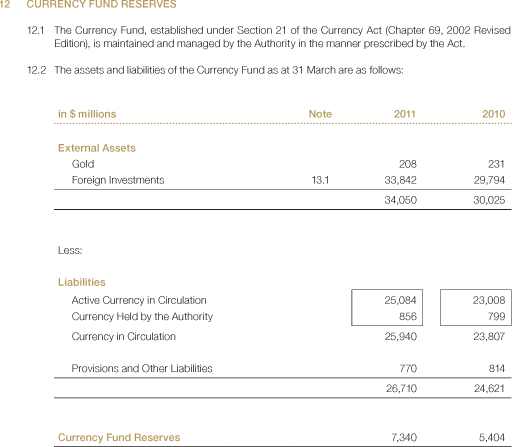Select the 34,050 total value
Image resolution: width=520 pixels, height=447 pixels.
(400, 200)
